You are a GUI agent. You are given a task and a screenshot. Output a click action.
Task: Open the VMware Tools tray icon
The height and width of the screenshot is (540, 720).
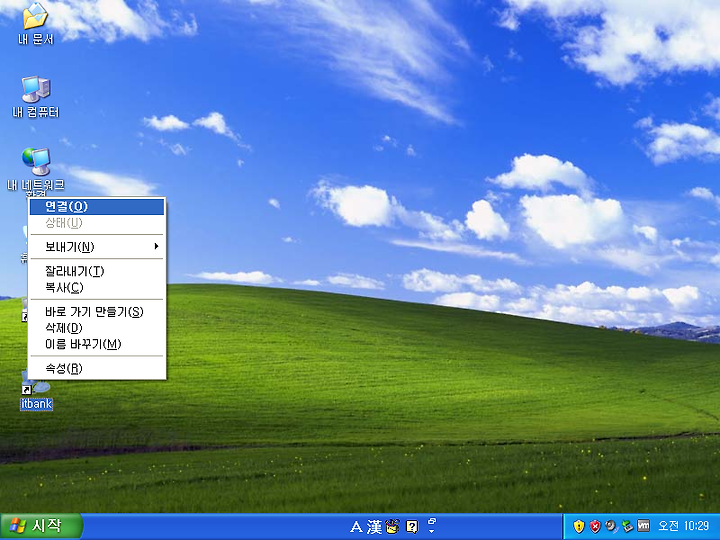pyautogui.click(x=644, y=526)
